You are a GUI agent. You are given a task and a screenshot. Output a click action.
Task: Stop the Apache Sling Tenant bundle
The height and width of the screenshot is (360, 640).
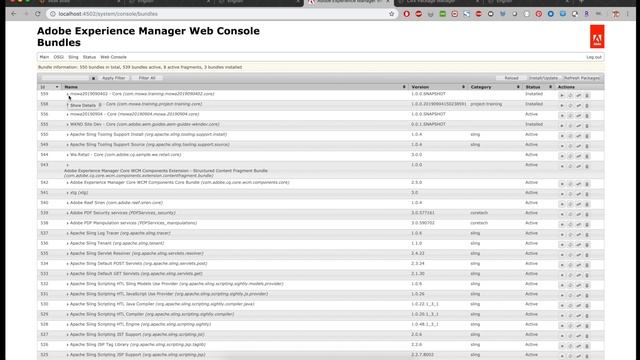(x=562, y=245)
